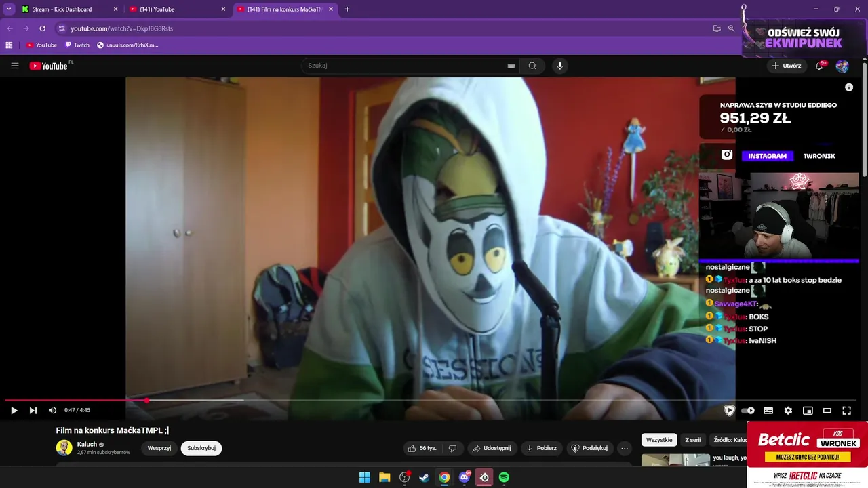
Task: Go forward in browser history
Action: click(26, 28)
